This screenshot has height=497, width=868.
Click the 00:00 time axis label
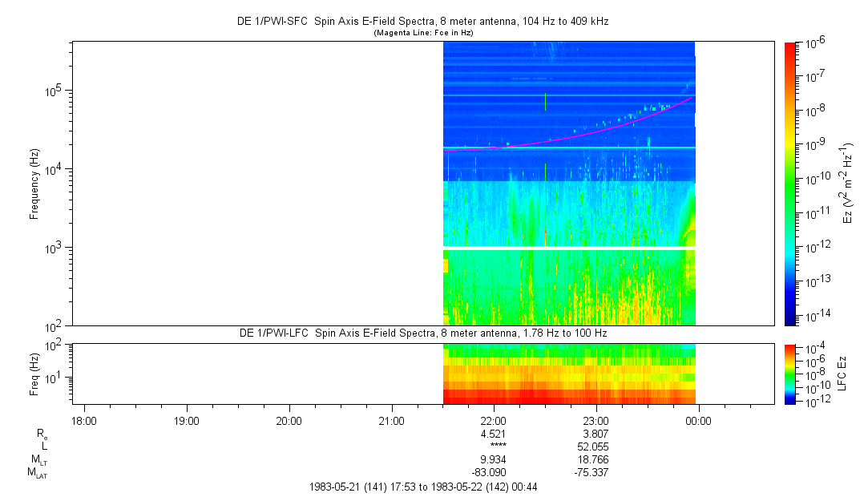click(x=699, y=420)
